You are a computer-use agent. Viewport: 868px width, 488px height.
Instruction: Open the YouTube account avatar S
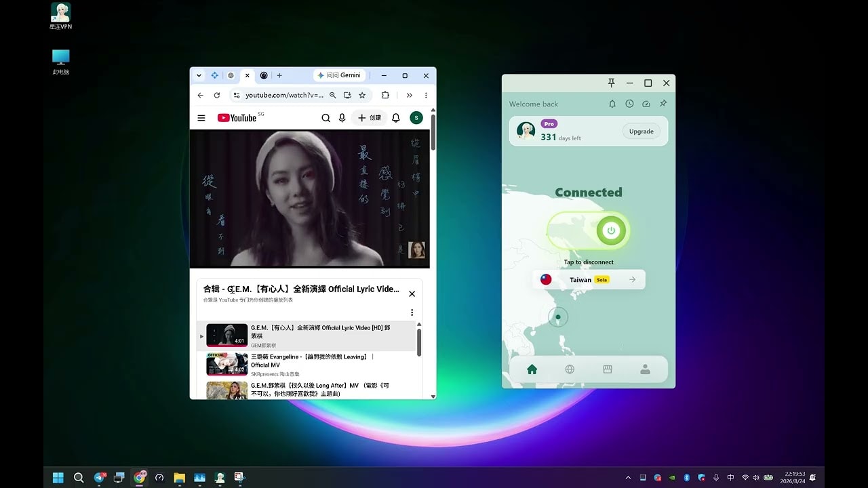pos(416,118)
